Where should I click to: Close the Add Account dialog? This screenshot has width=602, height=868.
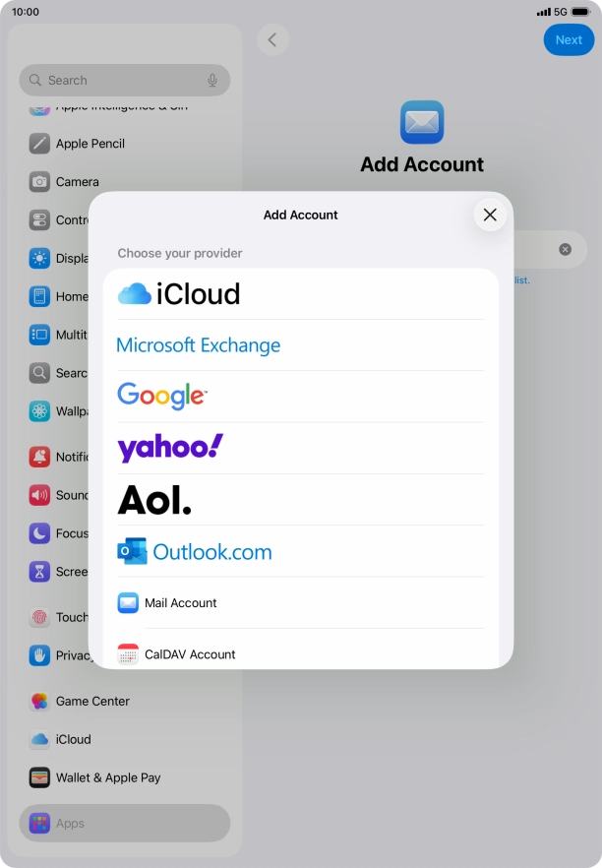tap(490, 215)
